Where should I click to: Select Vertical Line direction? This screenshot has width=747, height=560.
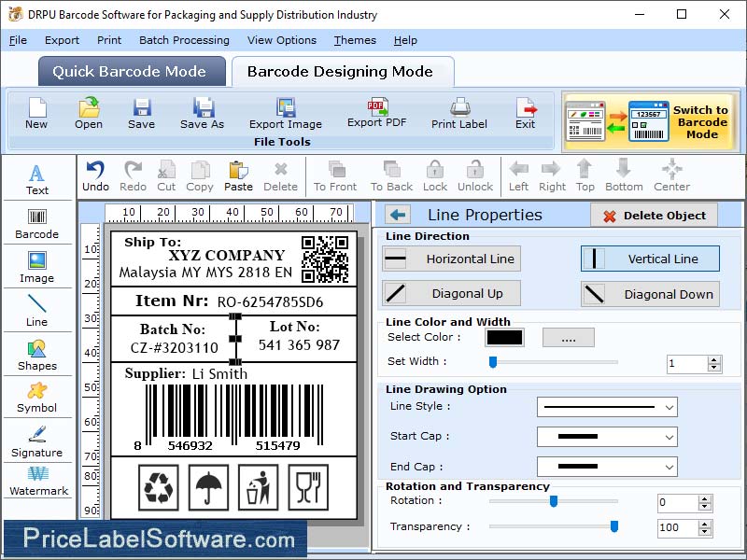(649, 259)
